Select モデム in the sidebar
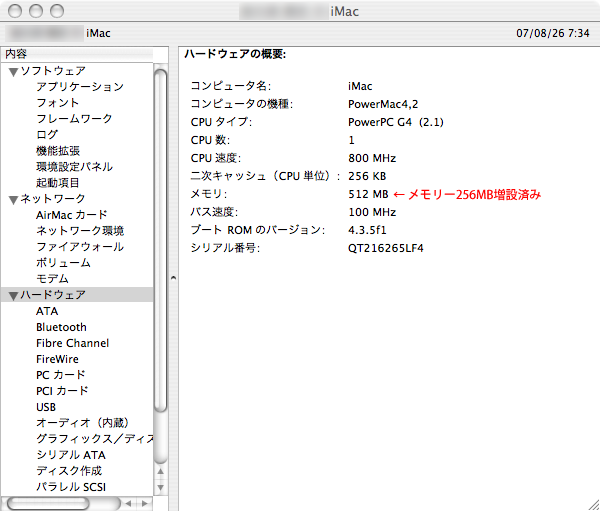Image resolution: width=600 pixels, height=511 pixels. click(52, 279)
